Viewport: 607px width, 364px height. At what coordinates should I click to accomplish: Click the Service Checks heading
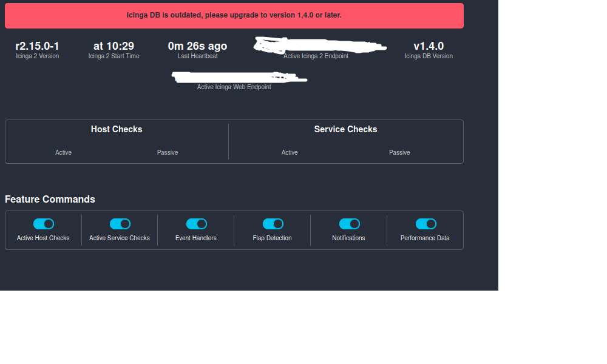coord(346,129)
